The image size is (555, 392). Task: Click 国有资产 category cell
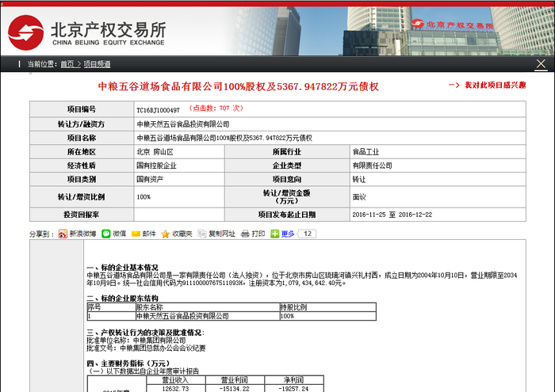click(179, 179)
